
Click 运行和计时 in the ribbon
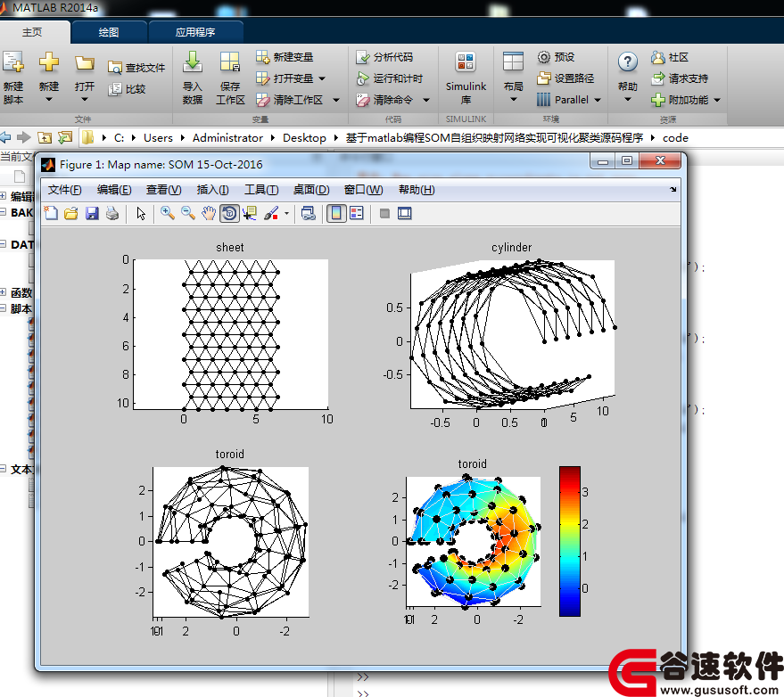pos(390,78)
